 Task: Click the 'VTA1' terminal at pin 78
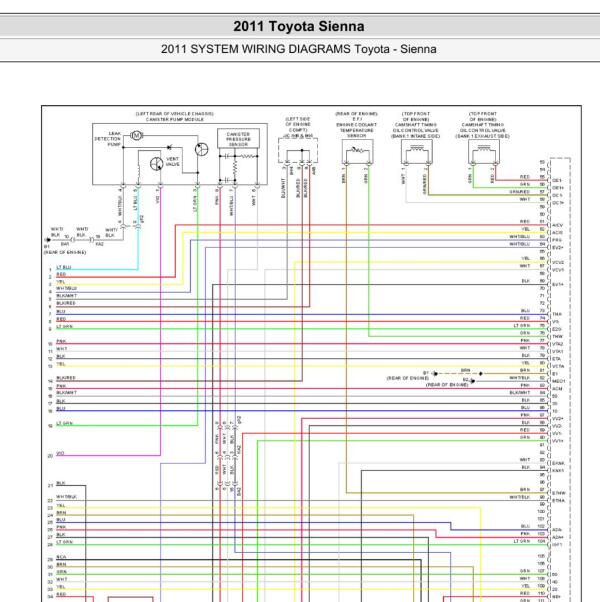tap(557, 352)
